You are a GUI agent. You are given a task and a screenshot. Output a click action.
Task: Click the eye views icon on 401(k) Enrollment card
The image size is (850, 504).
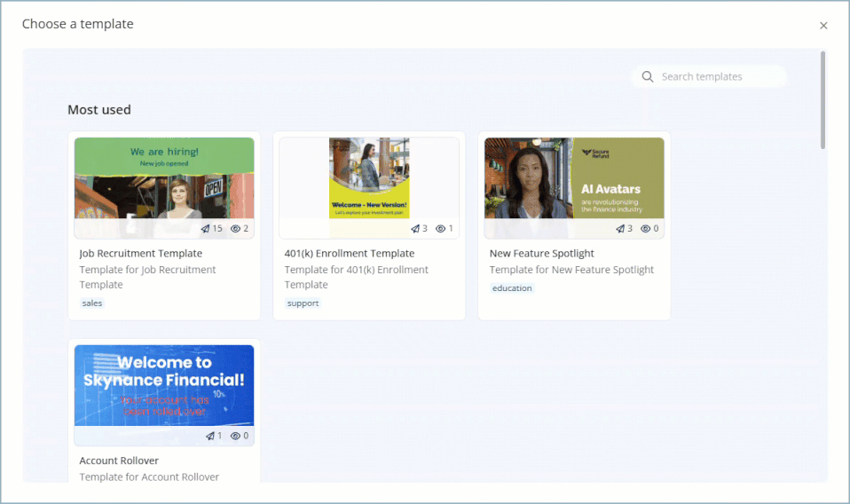click(x=441, y=229)
